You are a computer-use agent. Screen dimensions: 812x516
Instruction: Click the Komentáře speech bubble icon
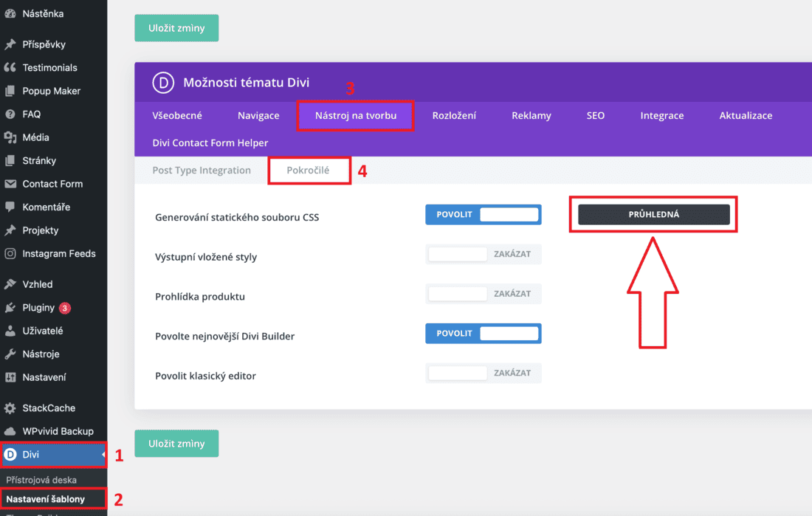(10, 207)
